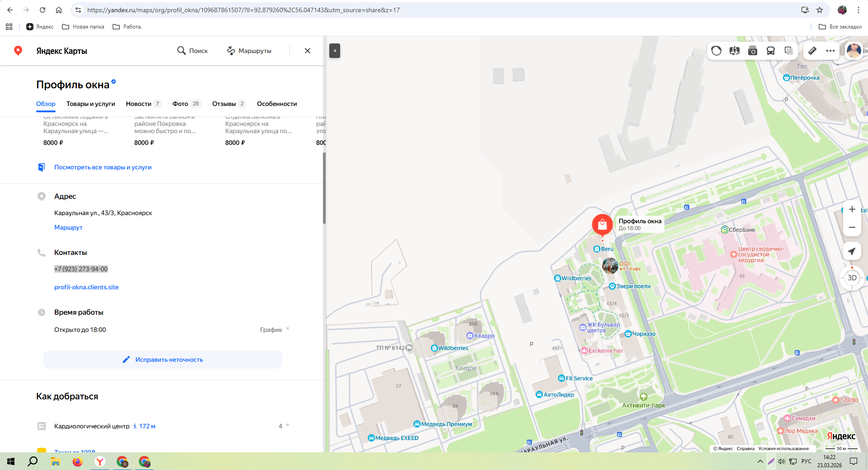This screenshot has height=470, width=868.
Task: Open the Новости tab
Action: pos(143,104)
